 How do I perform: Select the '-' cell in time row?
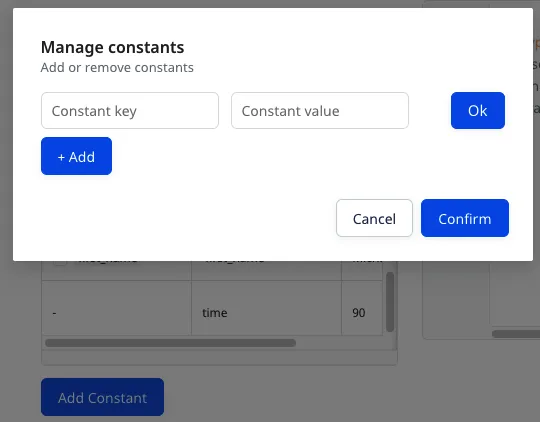[117, 308]
